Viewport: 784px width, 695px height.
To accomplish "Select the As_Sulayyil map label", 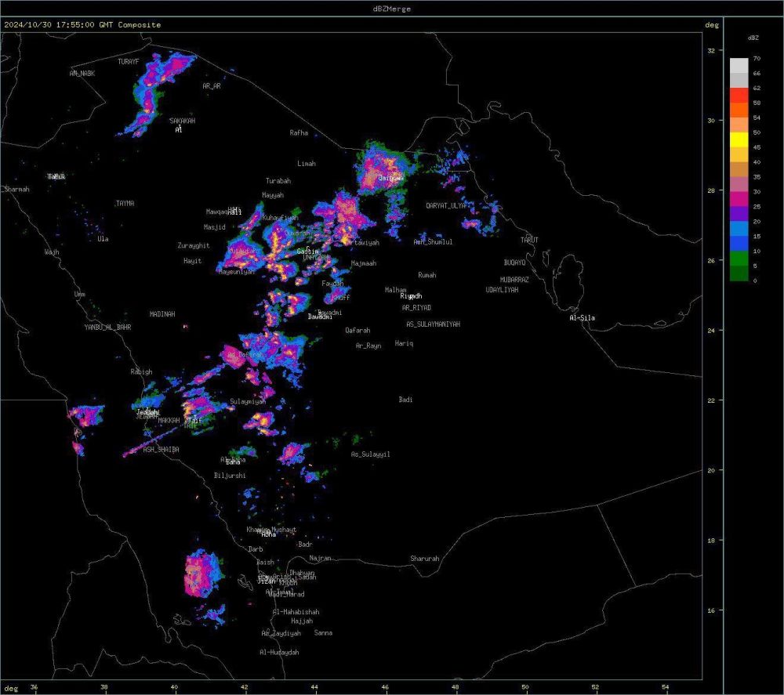I will click(x=370, y=454).
